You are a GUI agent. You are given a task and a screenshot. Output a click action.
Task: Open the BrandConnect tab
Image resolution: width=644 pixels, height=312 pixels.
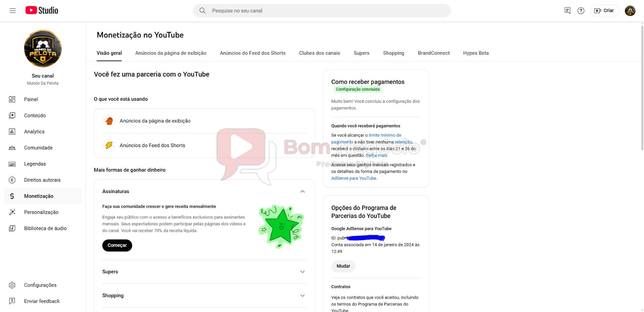[433, 53]
